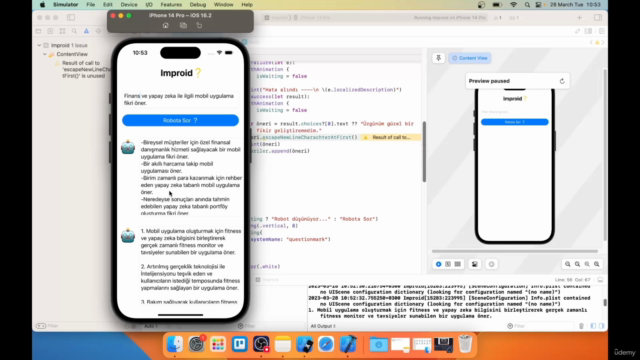This screenshot has height=360, width=640.
Task: Open the Apple menu
Action: [42, 5]
